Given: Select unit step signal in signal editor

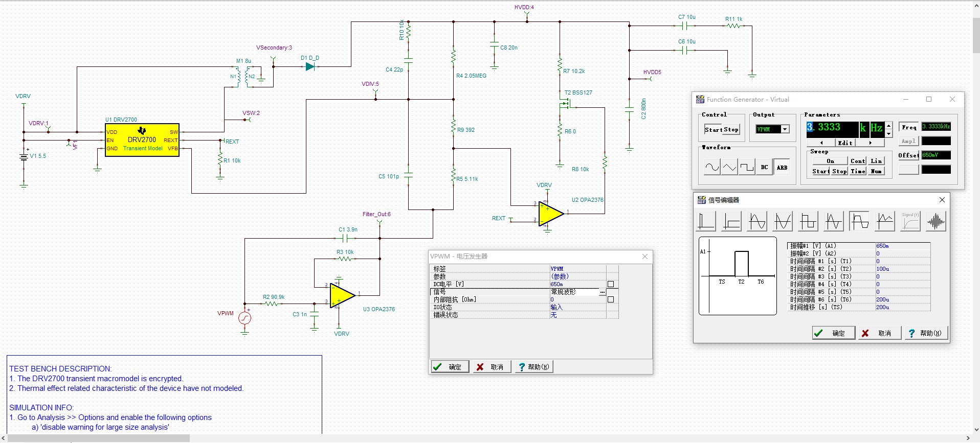Looking at the screenshot, I should [731, 221].
